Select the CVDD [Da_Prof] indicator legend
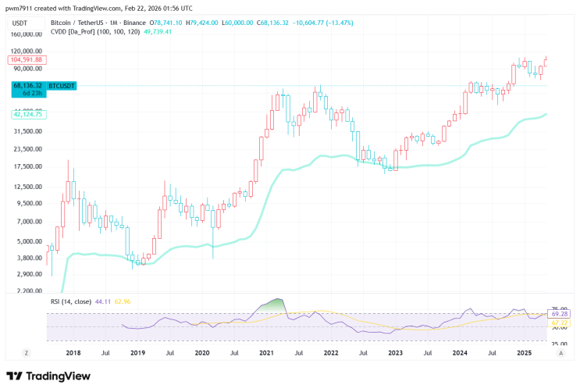Screen dimensions: 580x392 tap(95, 32)
